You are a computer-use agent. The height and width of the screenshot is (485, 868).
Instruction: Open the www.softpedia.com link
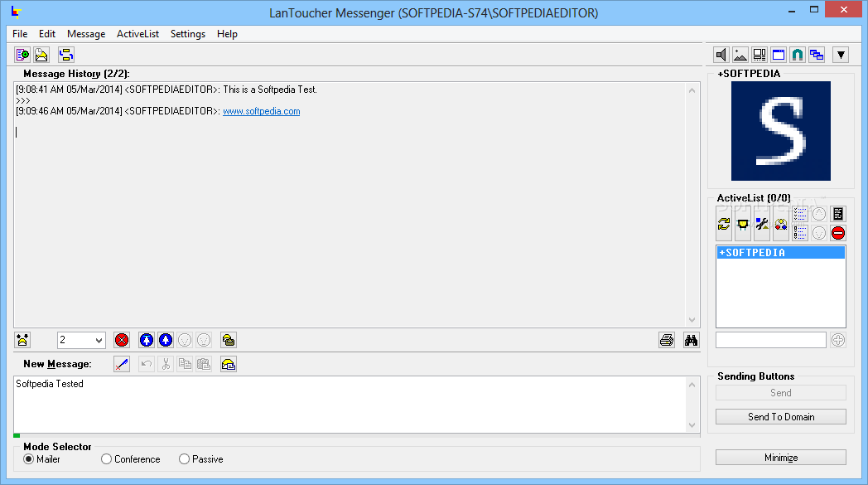click(x=261, y=111)
